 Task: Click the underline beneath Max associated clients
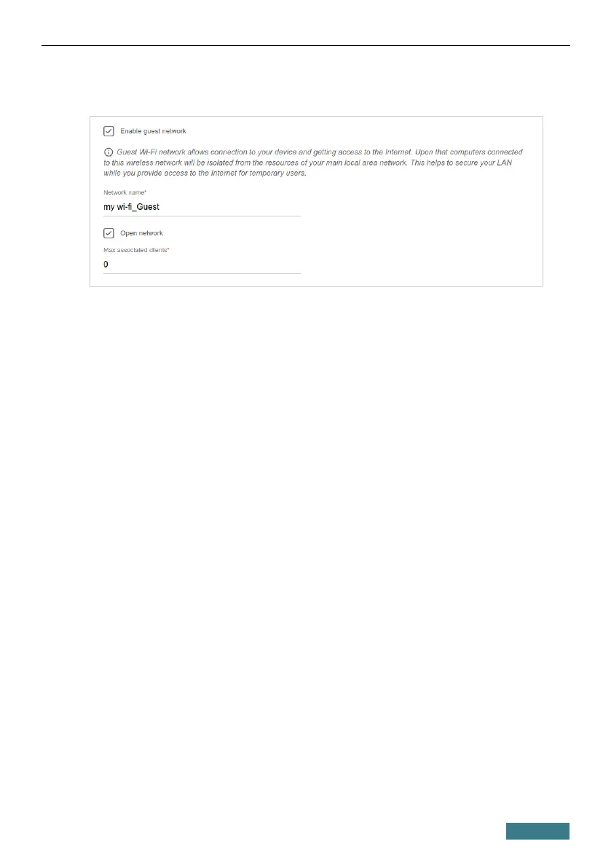pyautogui.click(x=202, y=273)
